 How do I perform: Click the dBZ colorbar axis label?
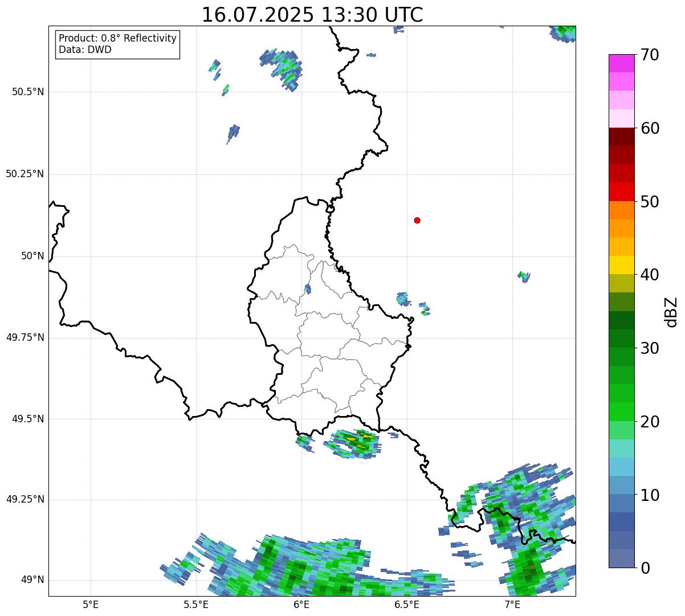click(x=672, y=311)
